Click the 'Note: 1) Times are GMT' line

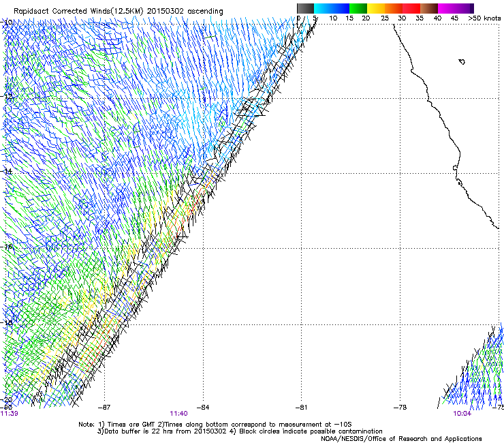[215, 425]
